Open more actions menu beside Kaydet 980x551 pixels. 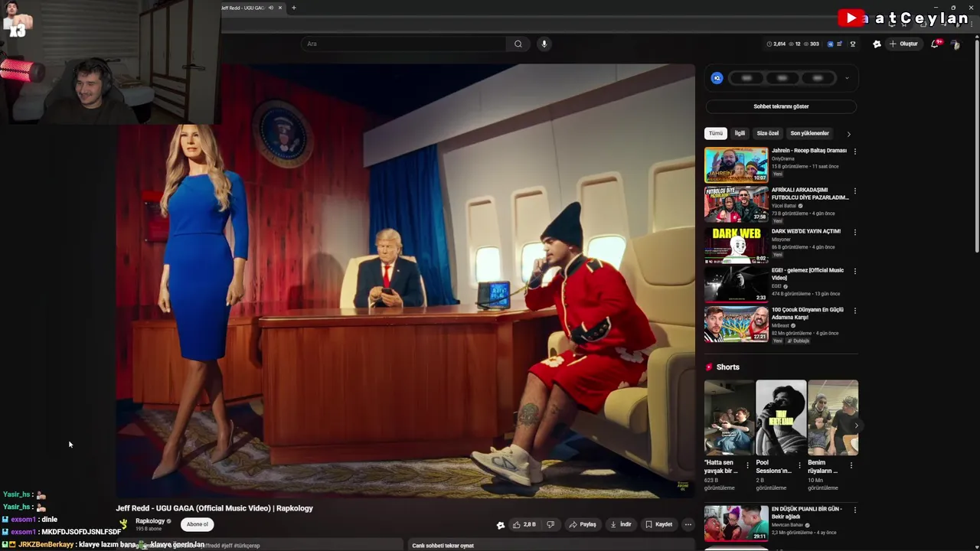pos(688,524)
